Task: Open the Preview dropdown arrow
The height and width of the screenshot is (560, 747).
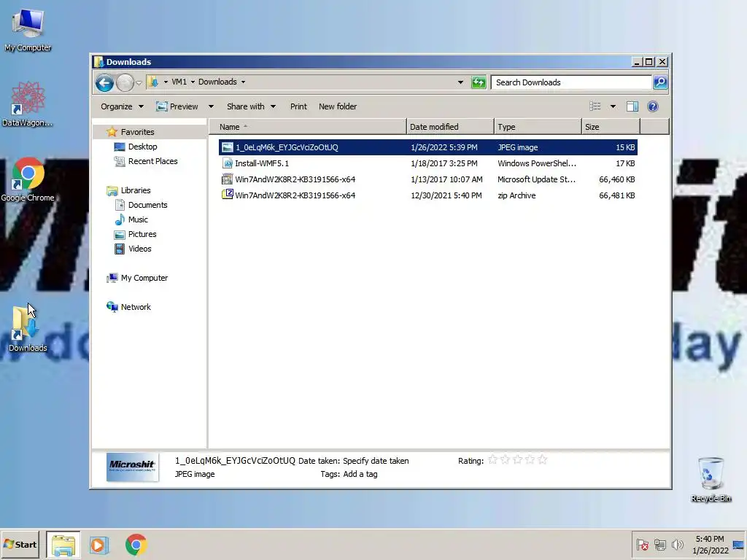Action: 211,106
